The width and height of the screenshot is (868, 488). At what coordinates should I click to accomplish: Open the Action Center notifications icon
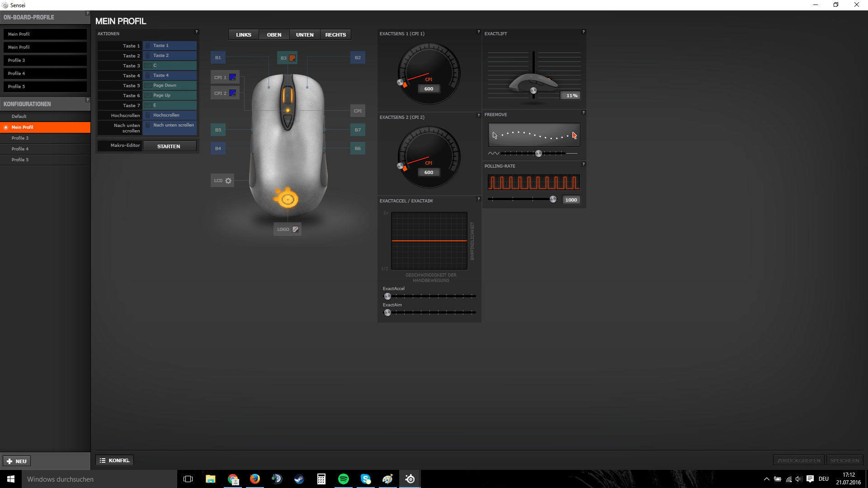tap(810, 479)
